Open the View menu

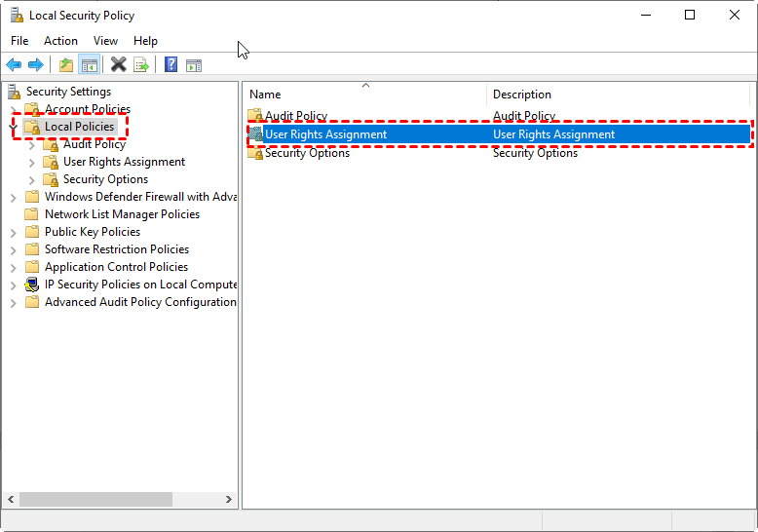pyautogui.click(x=105, y=41)
